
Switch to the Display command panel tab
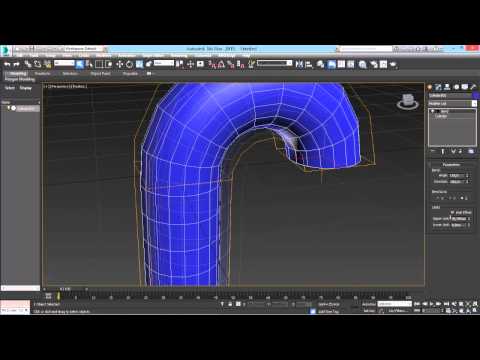[465, 87]
